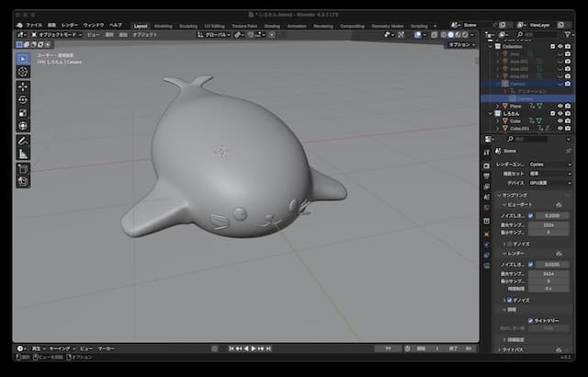Open the timeline Keying popover
Screen dimensions: 588x377
62,348
